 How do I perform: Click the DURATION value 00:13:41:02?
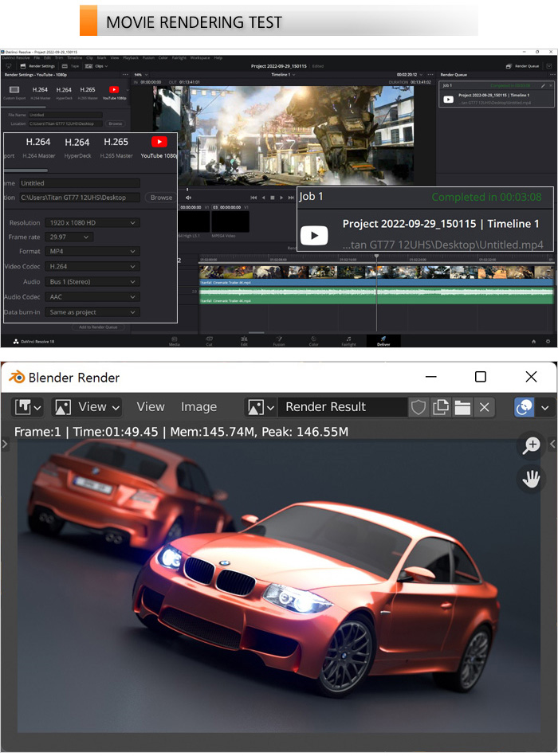point(421,82)
